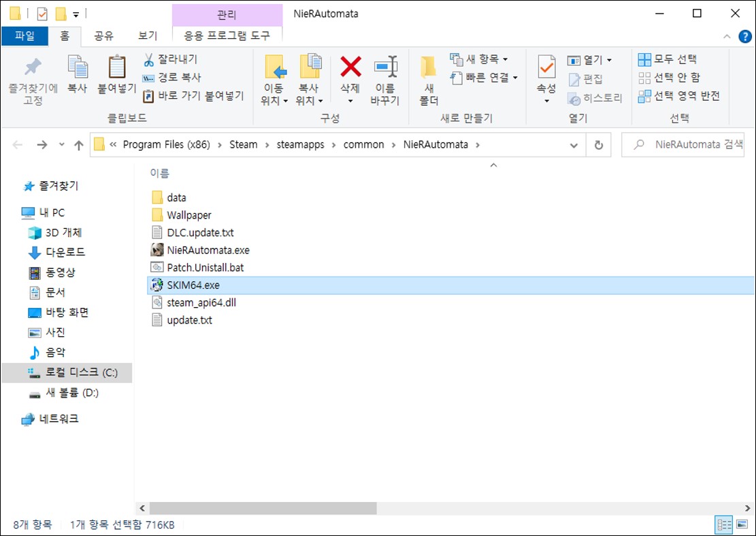Click the Refresh button in address bar
756x536 pixels.
coord(598,145)
